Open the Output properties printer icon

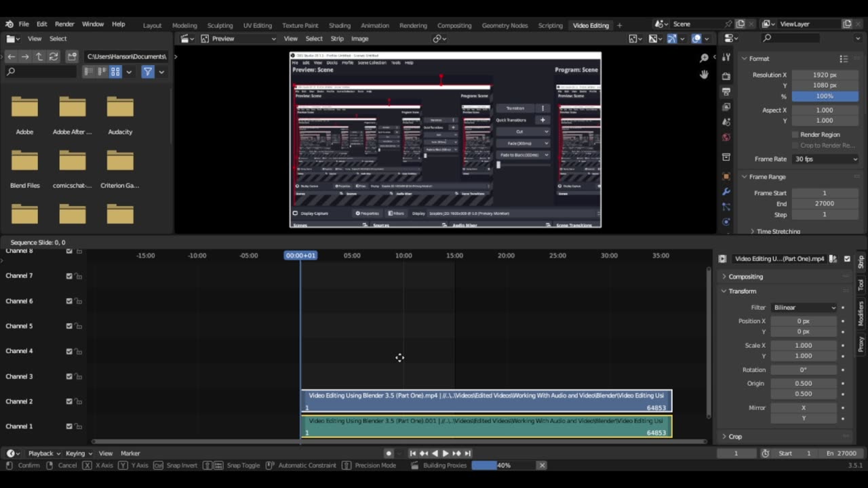coord(726,91)
